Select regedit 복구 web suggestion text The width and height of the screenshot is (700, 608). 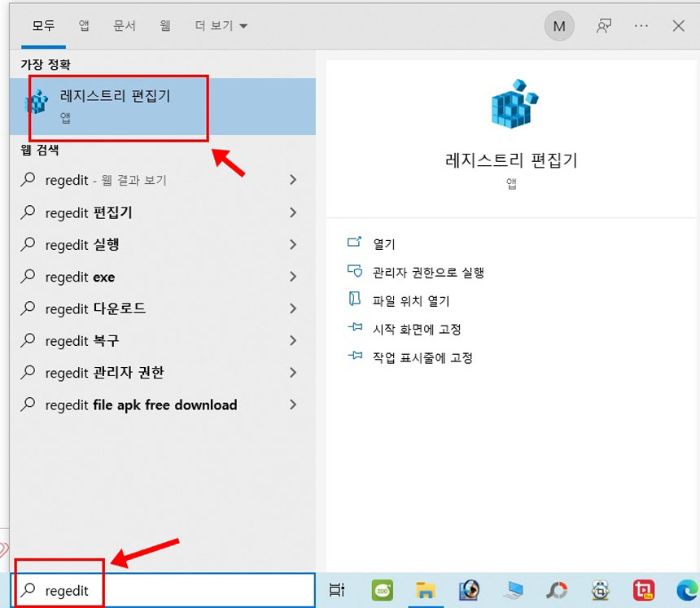click(82, 340)
